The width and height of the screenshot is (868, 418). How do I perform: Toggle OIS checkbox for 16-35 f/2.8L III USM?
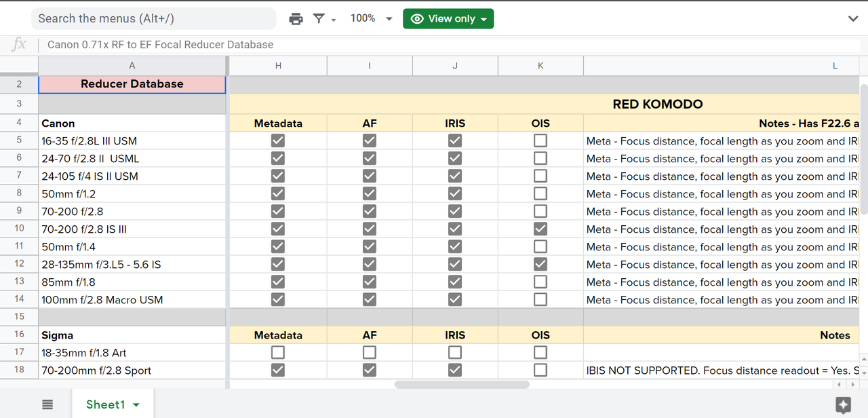point(540,140)
